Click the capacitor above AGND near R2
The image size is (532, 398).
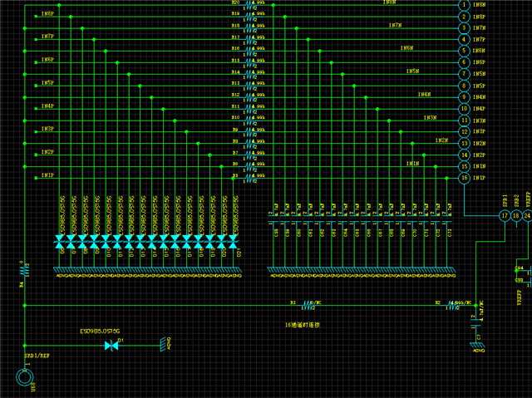point(475,322)
